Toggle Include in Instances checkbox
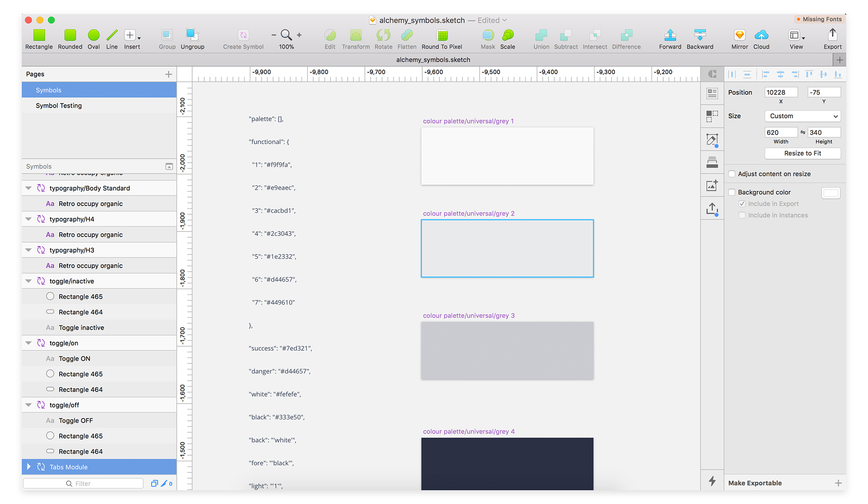 [742, 215]
